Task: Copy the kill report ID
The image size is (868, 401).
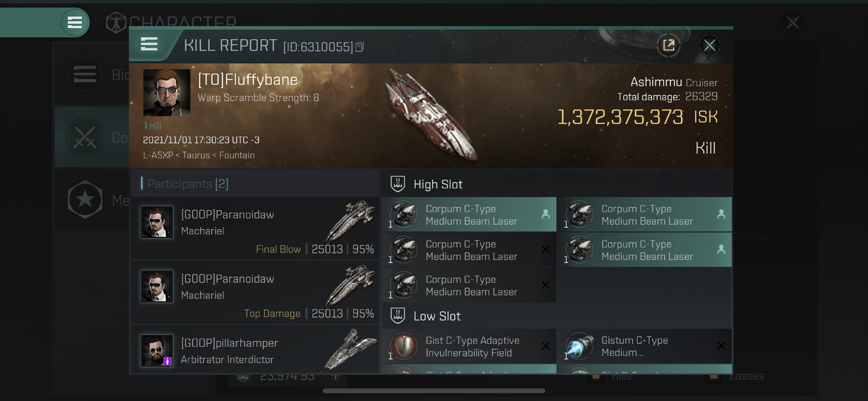Action: tap(359, 47)
